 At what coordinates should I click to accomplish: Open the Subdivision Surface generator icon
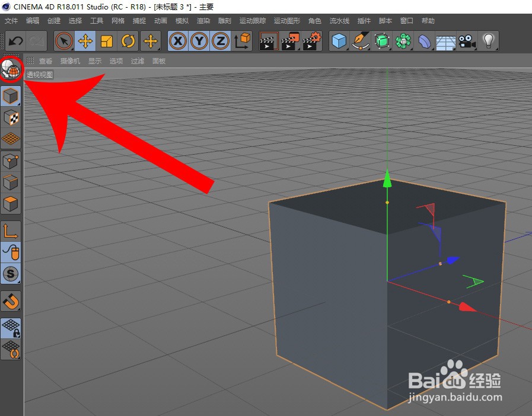[x=382, y=41]
